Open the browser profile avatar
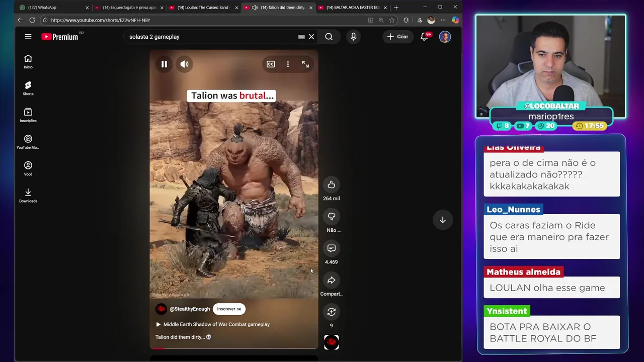The width and height of the screenshot is (644, 362). 431,20
